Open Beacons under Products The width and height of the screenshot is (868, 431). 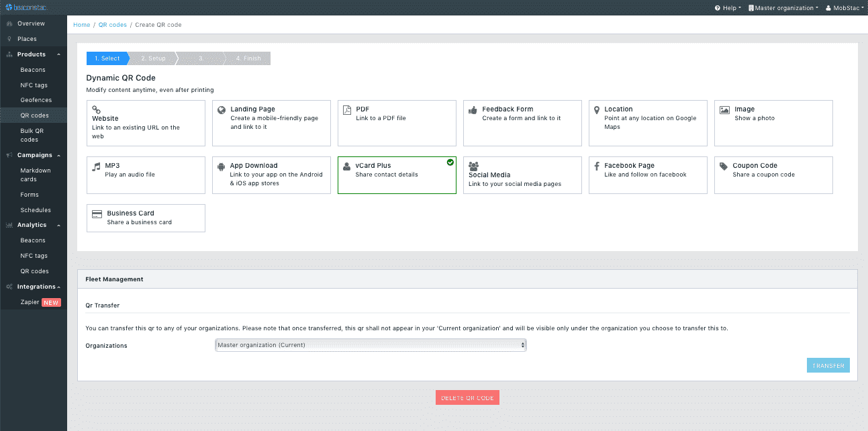coord(33,70)
